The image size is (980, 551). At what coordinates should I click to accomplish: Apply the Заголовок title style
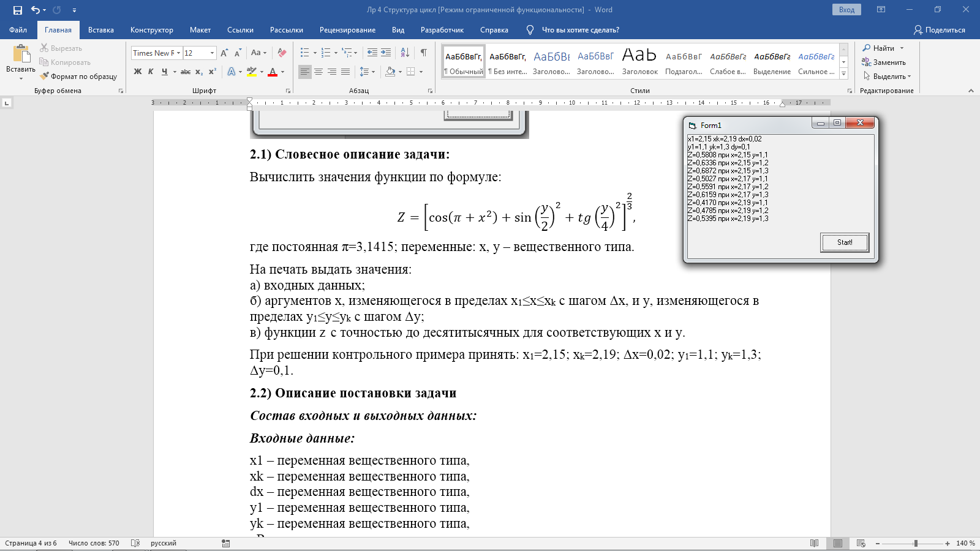pos(639,61)
